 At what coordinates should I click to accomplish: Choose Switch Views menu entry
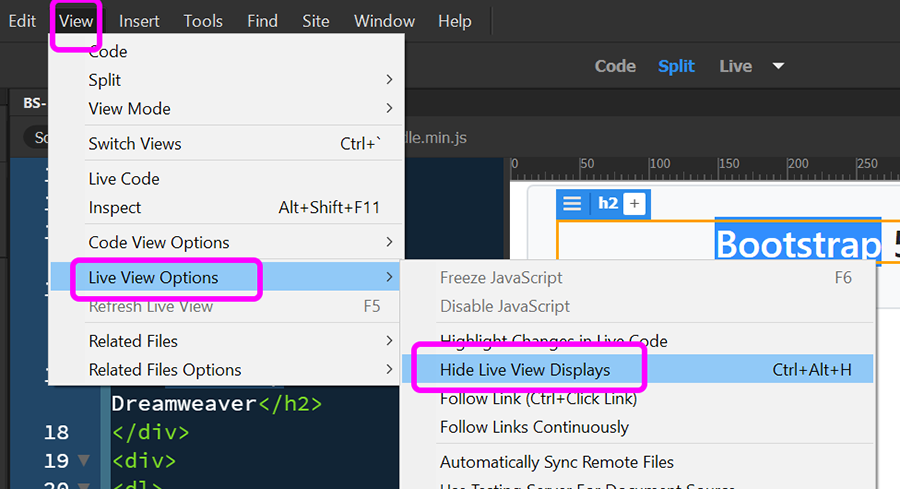point(227,143)
